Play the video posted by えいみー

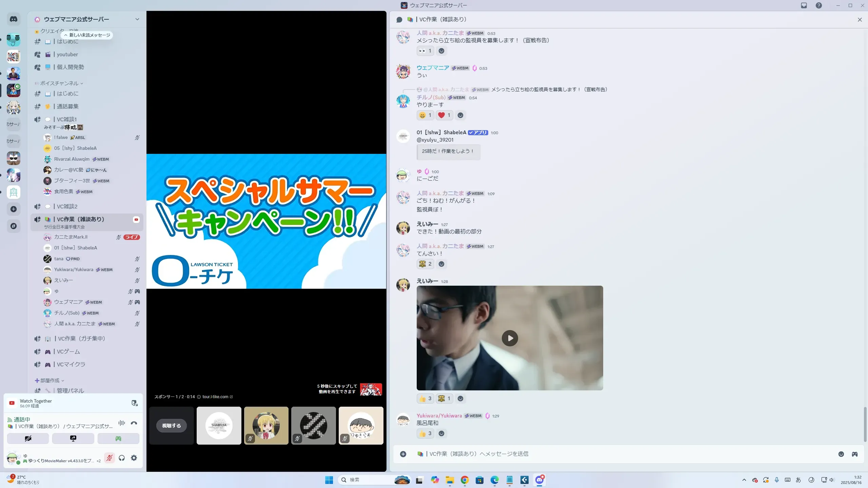tap(510, 338)
